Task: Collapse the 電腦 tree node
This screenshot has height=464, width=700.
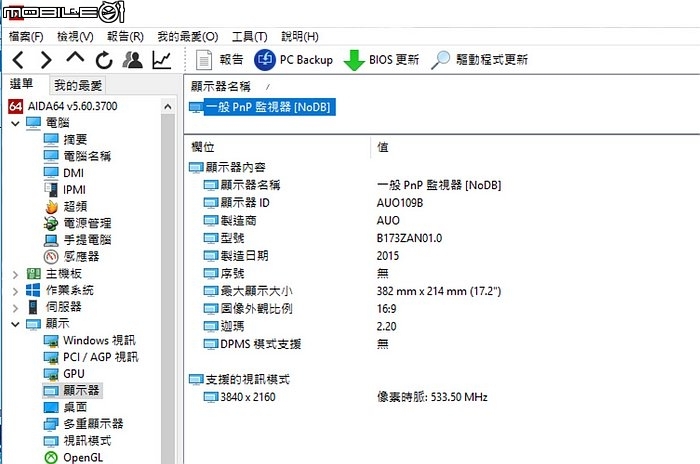Action: click(15, 123)
